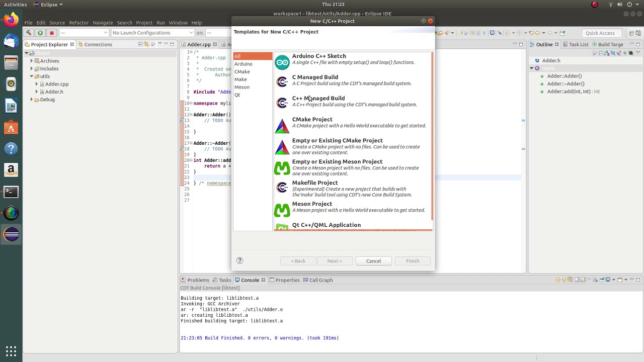The image size is (644, 362).
Task: Click the disabled Finish button
Action: 413,261
